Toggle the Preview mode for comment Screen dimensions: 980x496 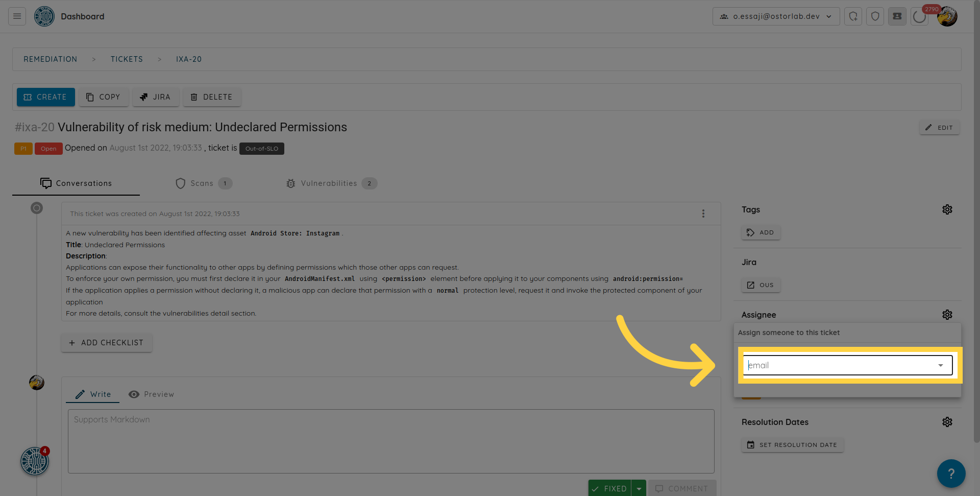click(x=152, y=394)
